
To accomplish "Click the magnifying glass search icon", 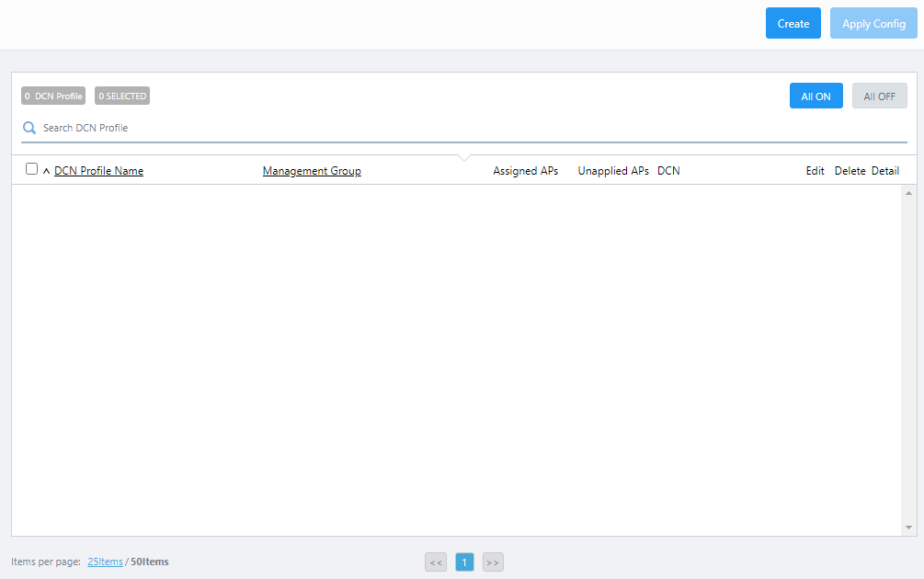I will pyautogui.click(x=29, y=128).
